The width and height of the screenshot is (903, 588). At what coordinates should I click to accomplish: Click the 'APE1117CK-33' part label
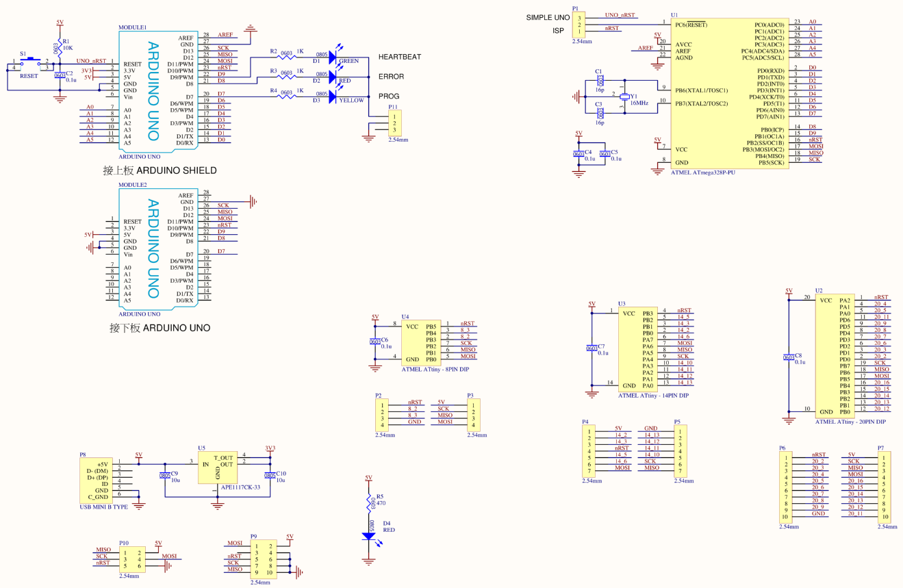(x=241, y=487)
